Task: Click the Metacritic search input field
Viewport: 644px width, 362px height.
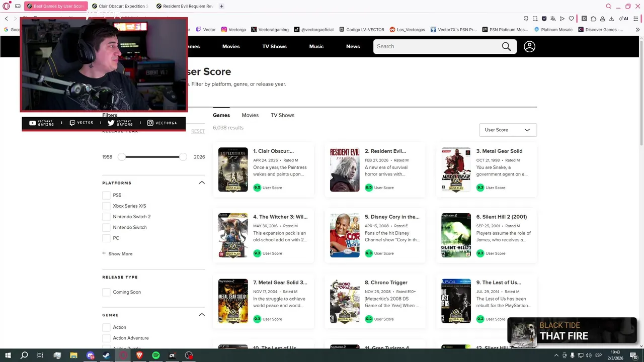Action: [436, 46]
